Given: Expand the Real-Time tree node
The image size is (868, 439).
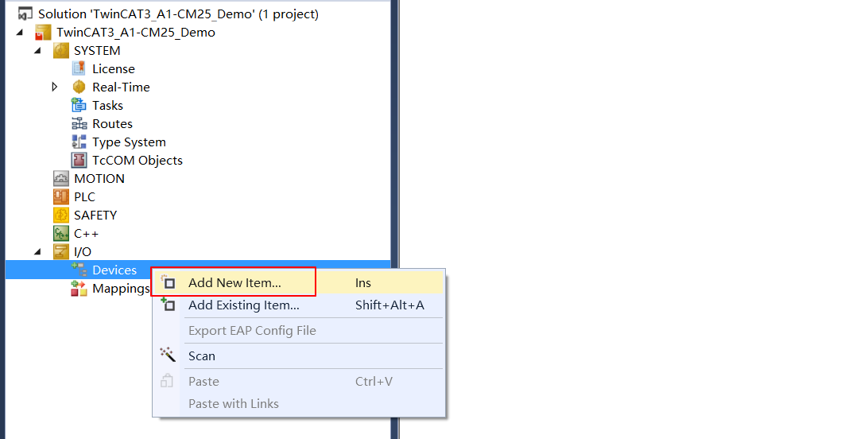Looking at the screenshot, I should point(54,87).
